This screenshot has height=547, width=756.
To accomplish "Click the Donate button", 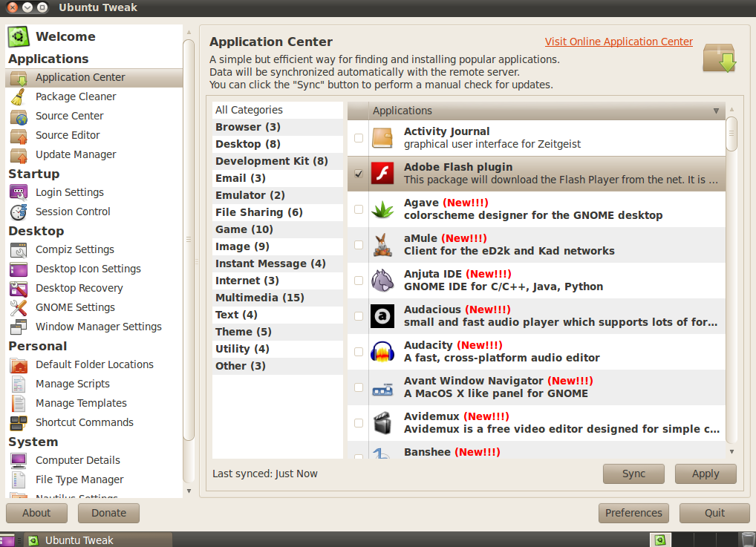I will 109,514.
